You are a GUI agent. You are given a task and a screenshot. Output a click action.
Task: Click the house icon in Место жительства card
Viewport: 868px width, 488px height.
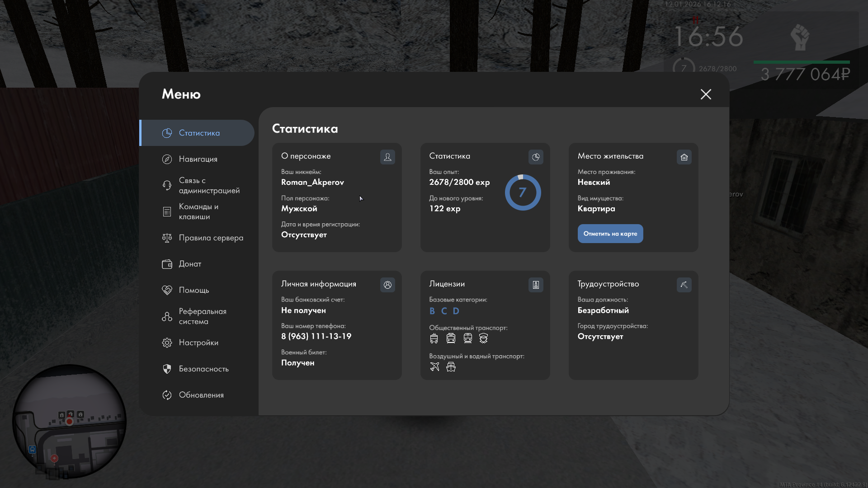[x=684, y=157]
